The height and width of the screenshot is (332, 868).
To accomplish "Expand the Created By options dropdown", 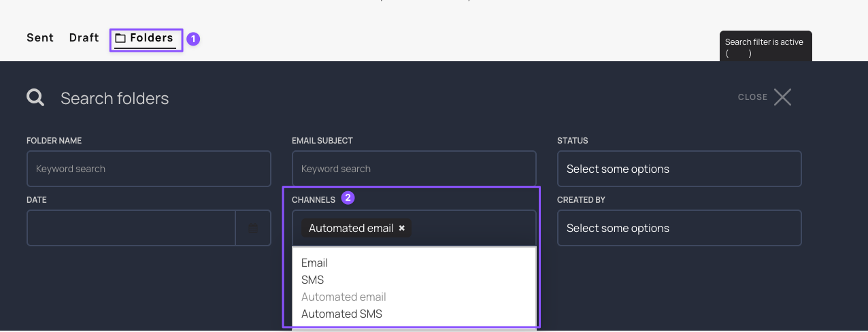I will [x=679, y=228].
